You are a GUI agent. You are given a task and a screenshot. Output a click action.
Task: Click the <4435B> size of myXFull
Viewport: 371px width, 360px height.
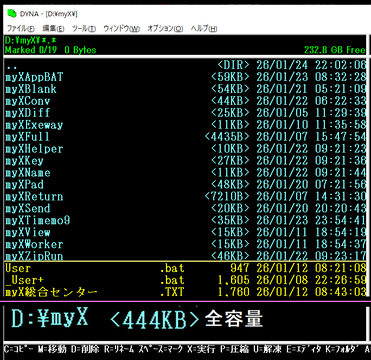point(227,137)
